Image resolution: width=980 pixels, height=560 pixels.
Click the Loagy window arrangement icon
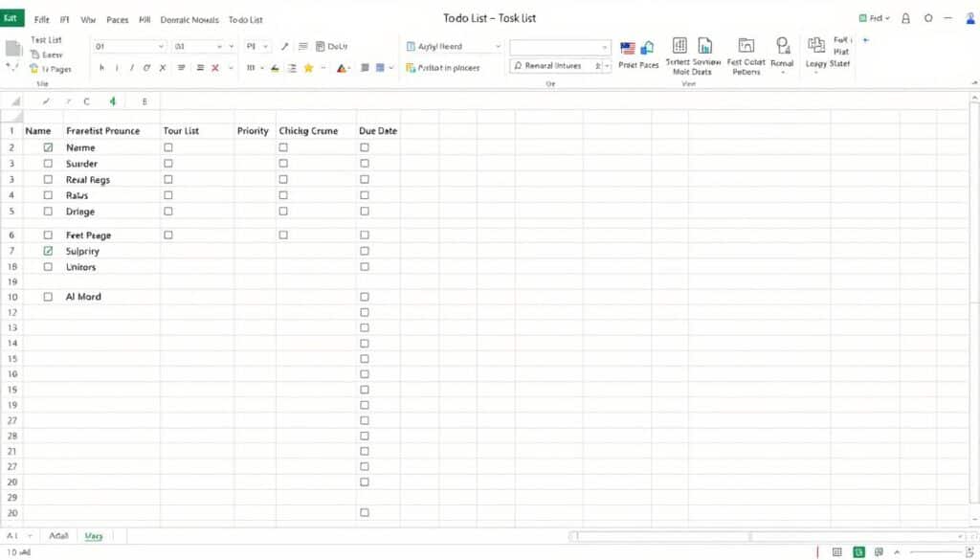point(816,45)
